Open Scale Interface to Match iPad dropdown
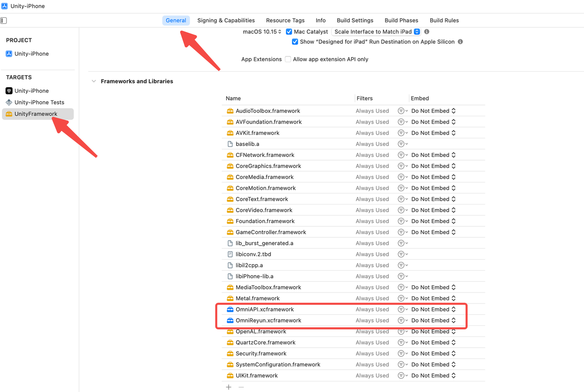 [376, 32]
